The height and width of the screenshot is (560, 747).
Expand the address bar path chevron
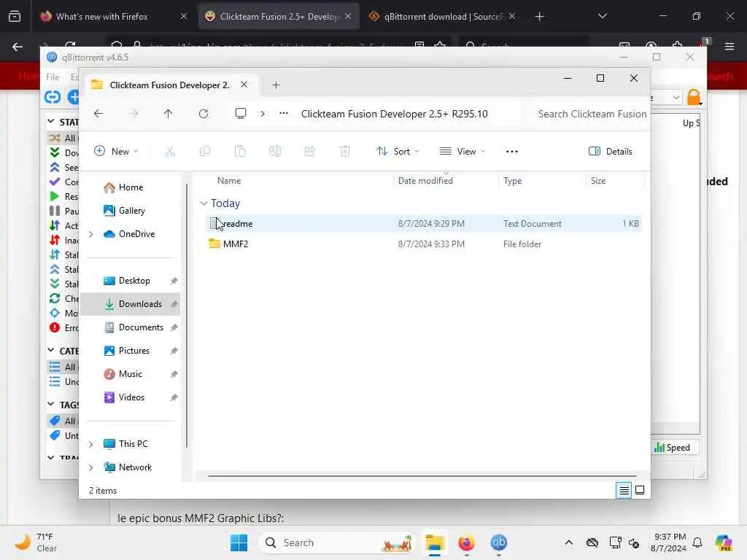point(263,114)
